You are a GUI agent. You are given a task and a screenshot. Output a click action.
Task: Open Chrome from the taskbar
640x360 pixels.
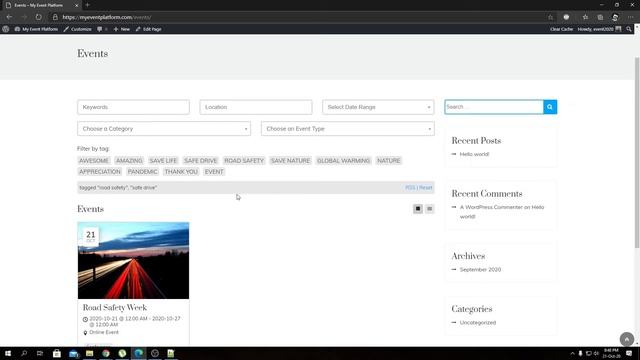click(106, 353)
